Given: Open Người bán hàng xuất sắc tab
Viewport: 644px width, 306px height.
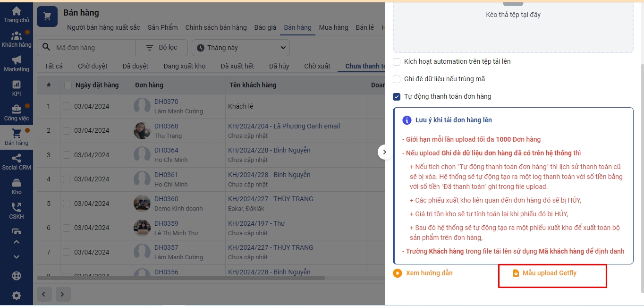Looking at the screenshot, I should [x=103, y=27].
